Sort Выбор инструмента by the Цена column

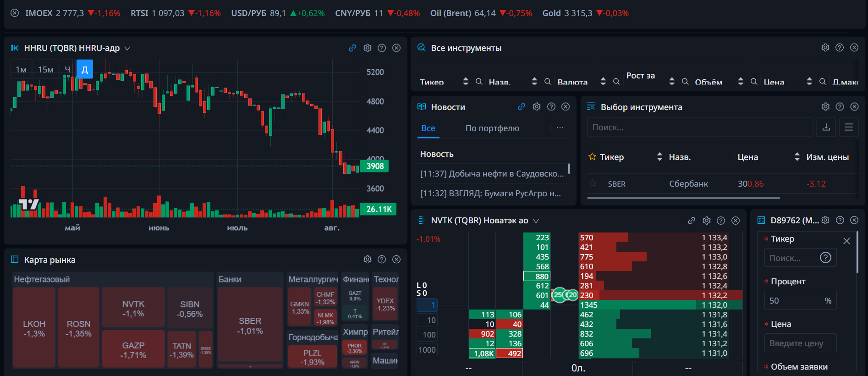point(797,157)
